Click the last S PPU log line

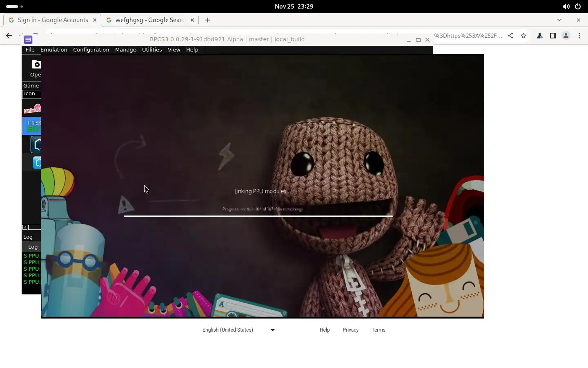32,282
